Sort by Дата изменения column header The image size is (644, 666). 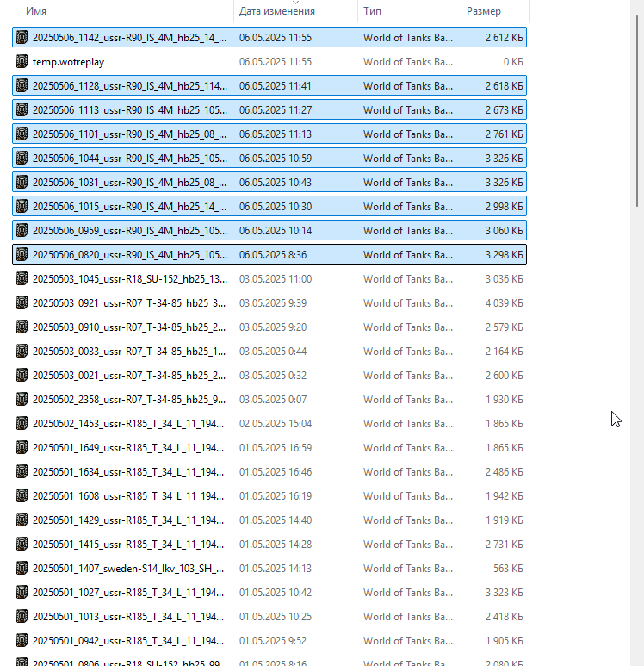click(276, 11)
